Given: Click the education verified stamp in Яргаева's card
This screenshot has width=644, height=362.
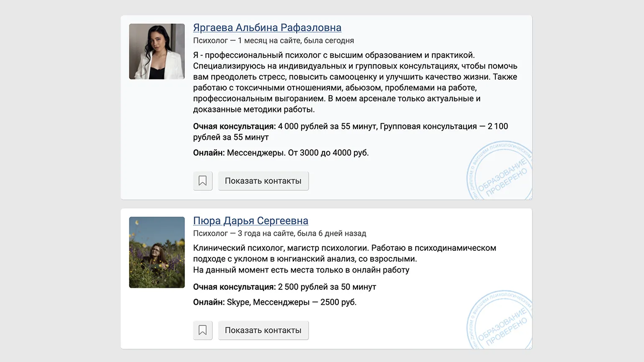Looking at the screenshot, I should (499, 172).
